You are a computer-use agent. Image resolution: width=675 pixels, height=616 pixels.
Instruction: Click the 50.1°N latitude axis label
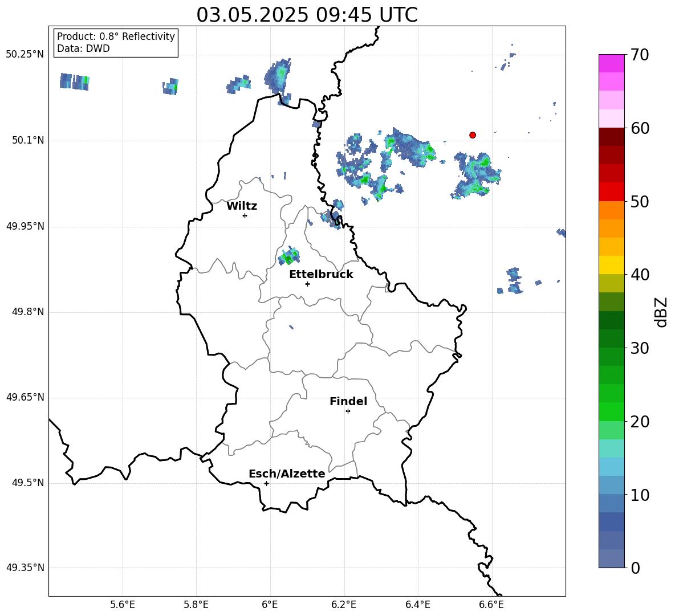coord(28,141)
